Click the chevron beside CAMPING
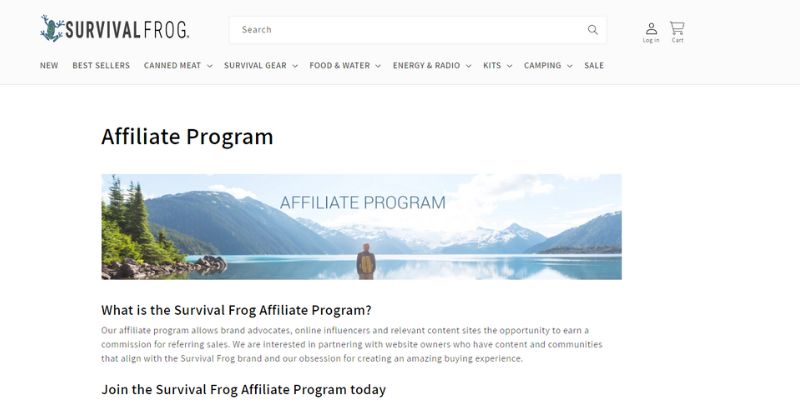The height and width of the screenshot is (400, 800). [569, 66]
